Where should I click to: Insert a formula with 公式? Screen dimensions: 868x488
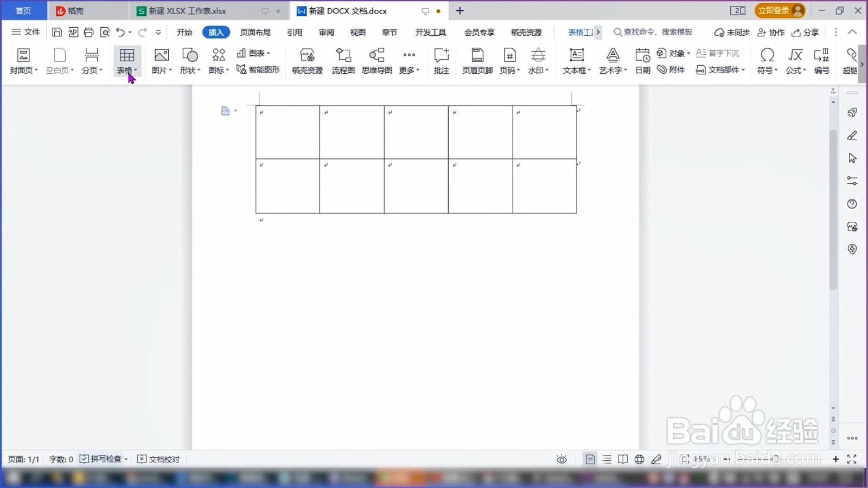click(796, 61)
